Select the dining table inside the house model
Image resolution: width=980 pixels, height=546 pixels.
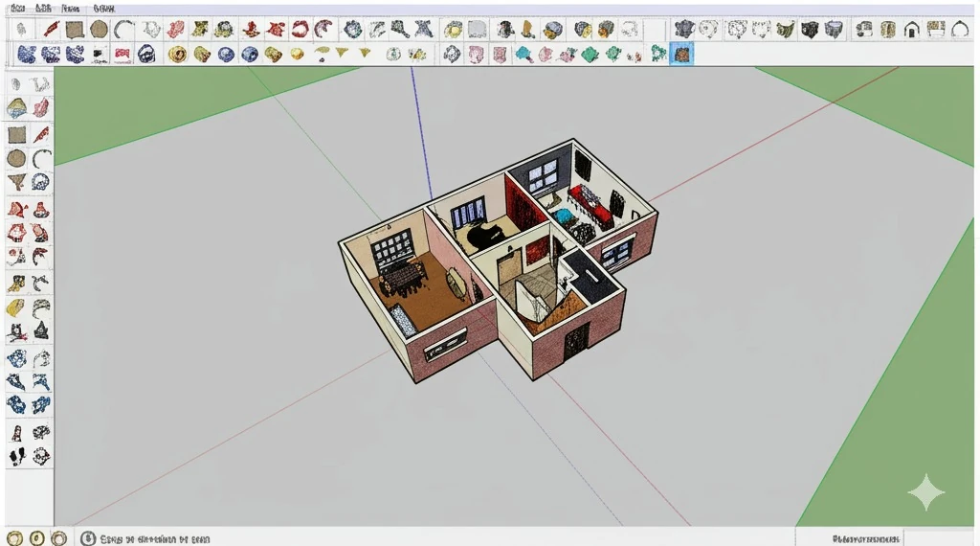pyautogui.click(x=402, y=278)
